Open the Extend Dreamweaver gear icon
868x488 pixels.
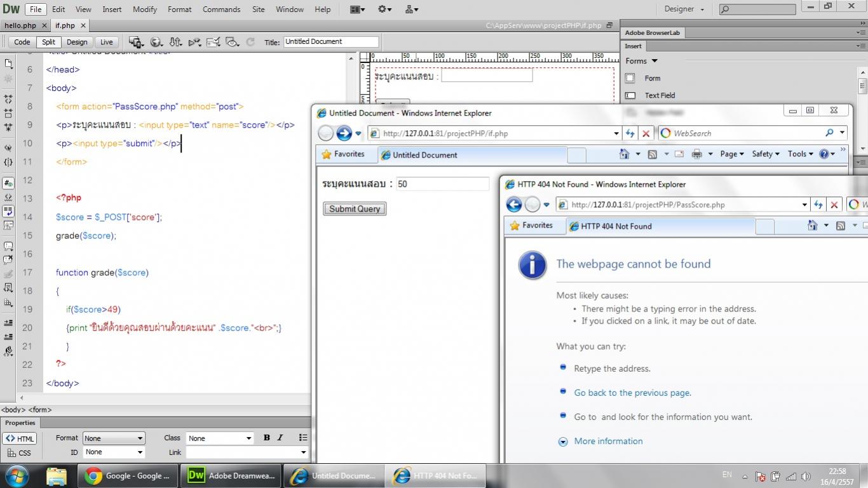coord(384,10)
